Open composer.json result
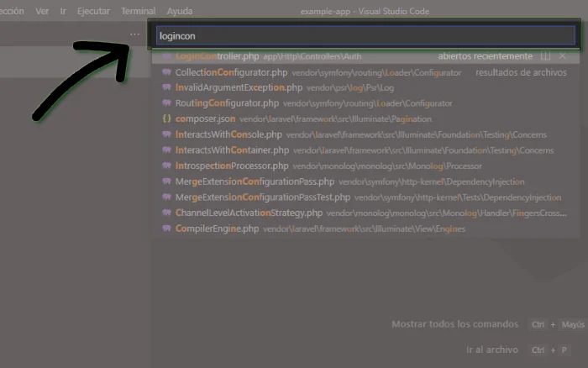 click(365, 119)
